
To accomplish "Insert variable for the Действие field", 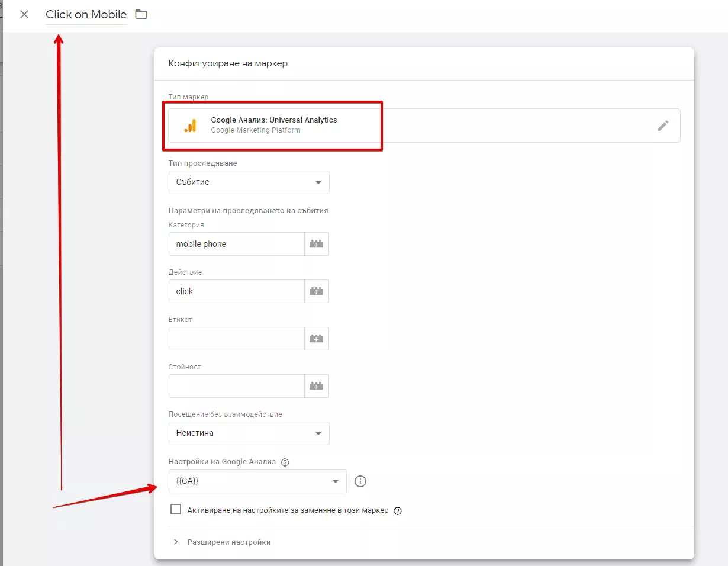I will point(317,291).
